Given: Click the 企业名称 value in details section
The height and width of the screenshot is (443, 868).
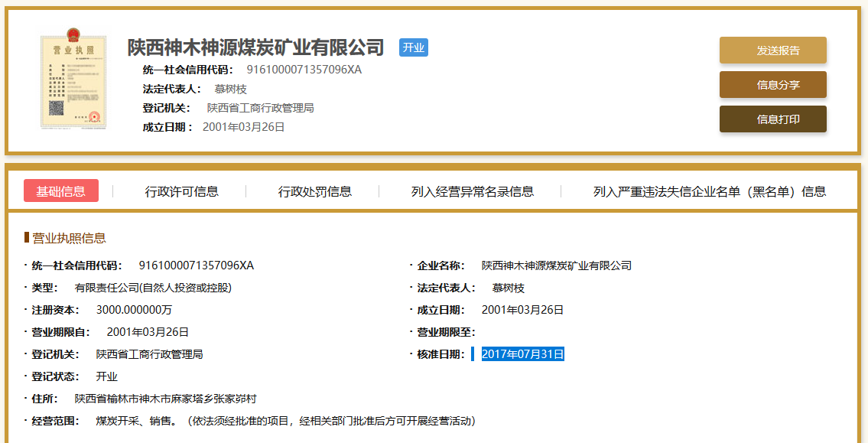Looking at the screenshot, I should 556,265.
